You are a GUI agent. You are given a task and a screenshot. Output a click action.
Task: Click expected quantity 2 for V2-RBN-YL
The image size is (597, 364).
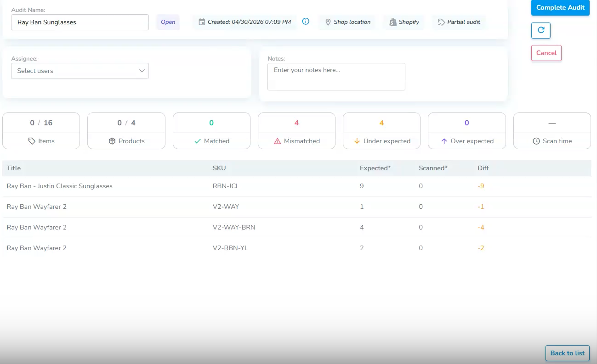click(362, 248)
